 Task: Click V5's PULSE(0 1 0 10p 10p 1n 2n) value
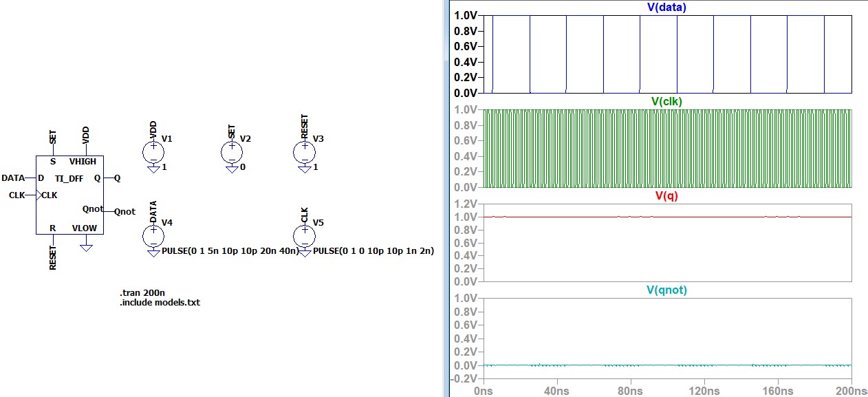tap(373, 252)
